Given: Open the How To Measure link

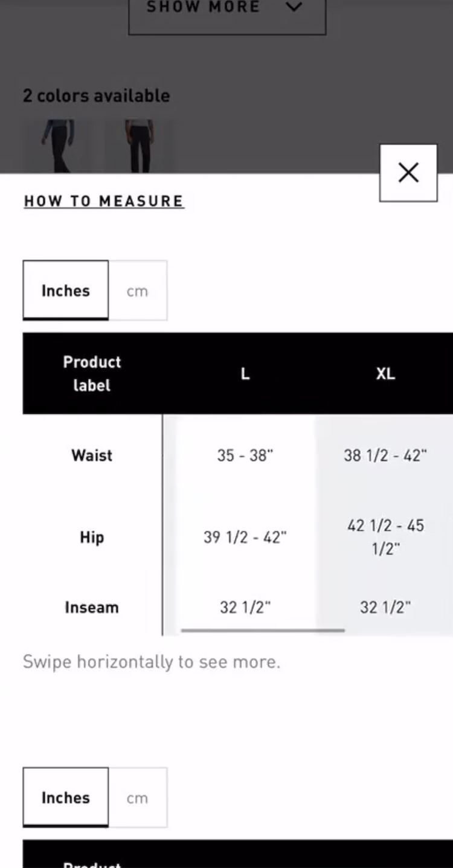Looking at the screenshot, I should (x=103, y=201).
